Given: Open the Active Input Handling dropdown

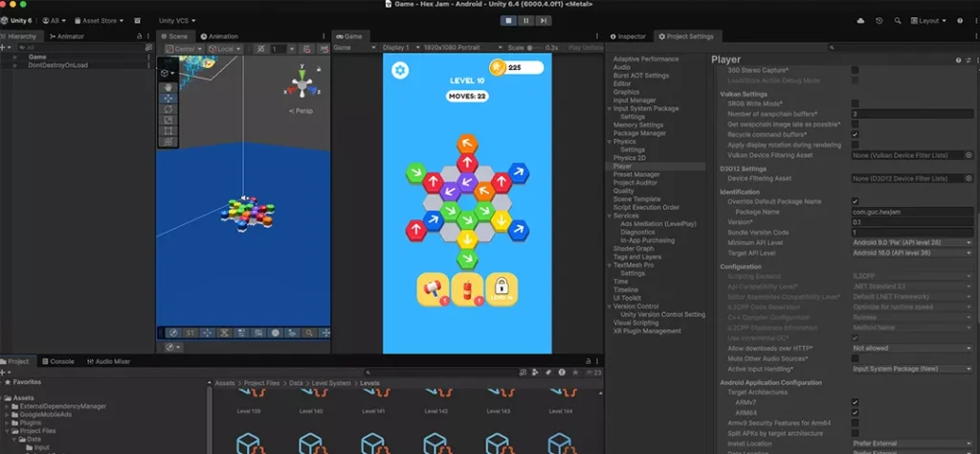Looking at the screenshot, I should click(912, 369).
